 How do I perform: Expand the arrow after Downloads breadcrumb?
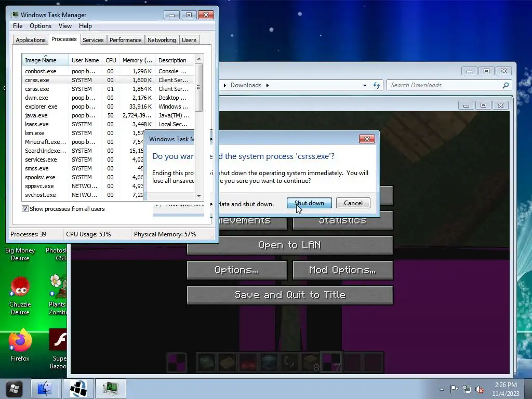(x=268, y=85)
